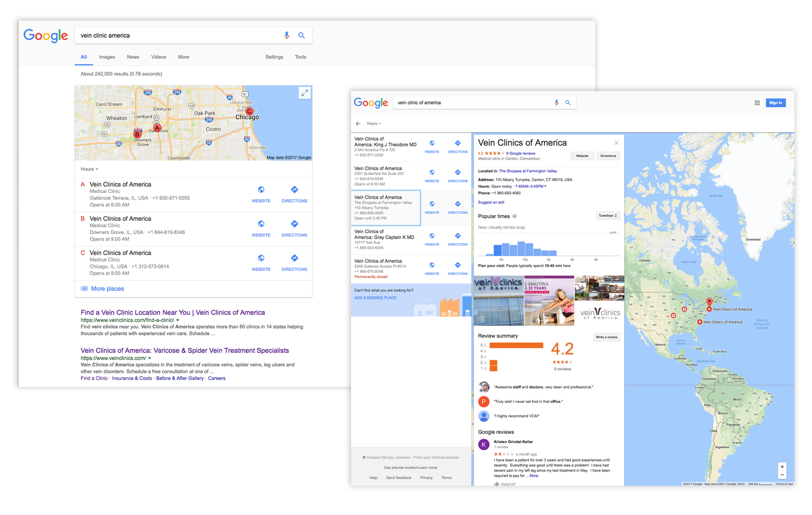
Task: Get Directions icon for Chicago, IL clinic
Action: pyautogui.click(x=294, y=259)
